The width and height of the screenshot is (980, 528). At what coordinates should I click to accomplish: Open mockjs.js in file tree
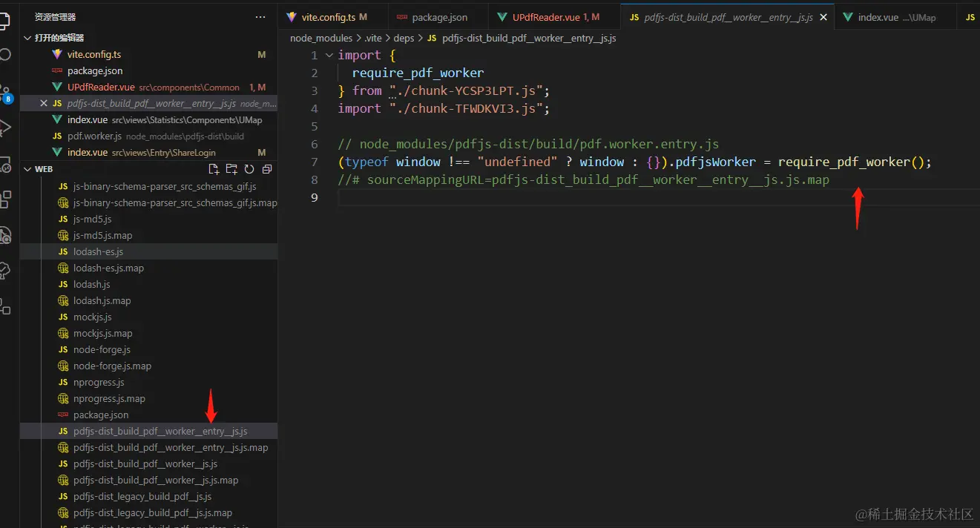[x=148, y=317]
